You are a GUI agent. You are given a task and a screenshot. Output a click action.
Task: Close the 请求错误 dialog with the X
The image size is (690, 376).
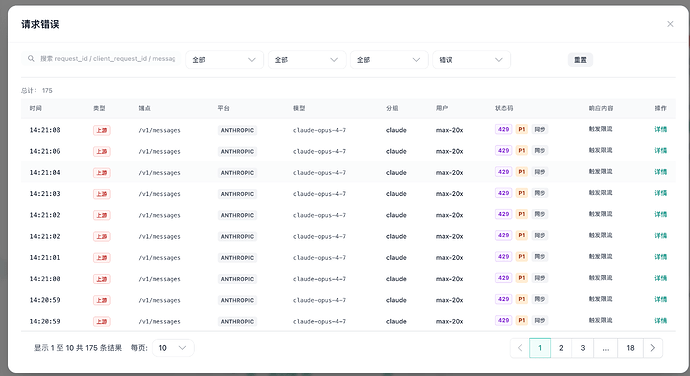(x=670, y=24)
